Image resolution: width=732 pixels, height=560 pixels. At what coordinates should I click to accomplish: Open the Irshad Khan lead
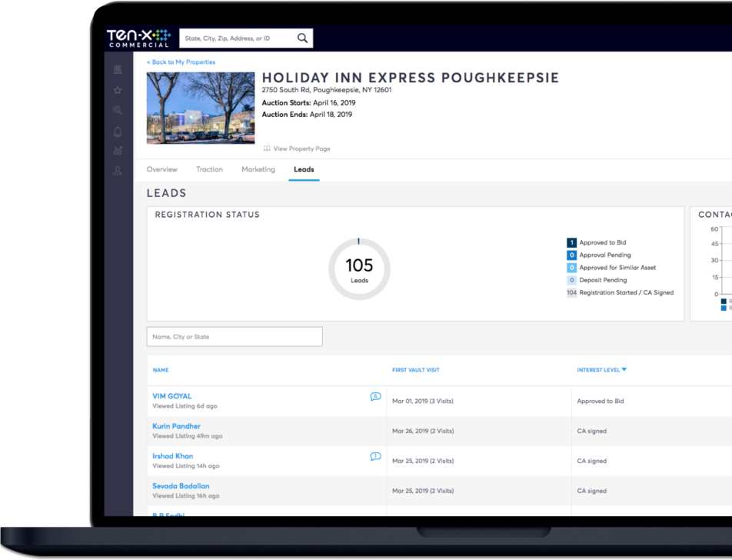coord(173,456)
